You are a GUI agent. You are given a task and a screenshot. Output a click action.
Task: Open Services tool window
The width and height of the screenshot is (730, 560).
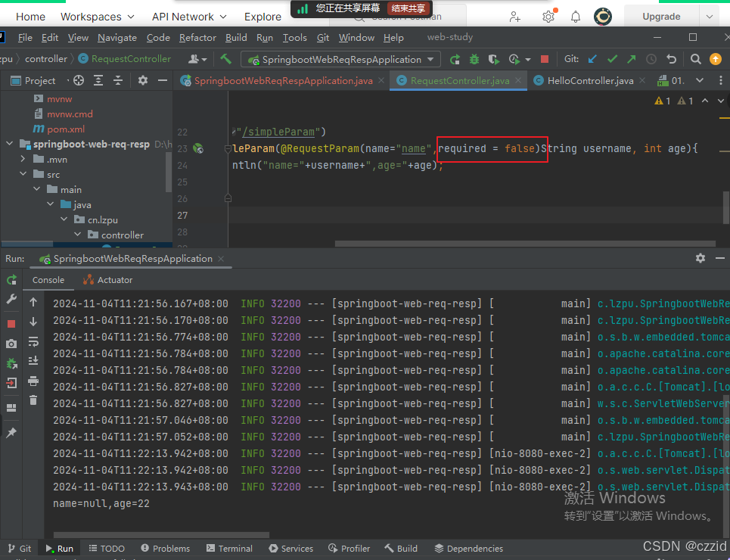point(291,549)
